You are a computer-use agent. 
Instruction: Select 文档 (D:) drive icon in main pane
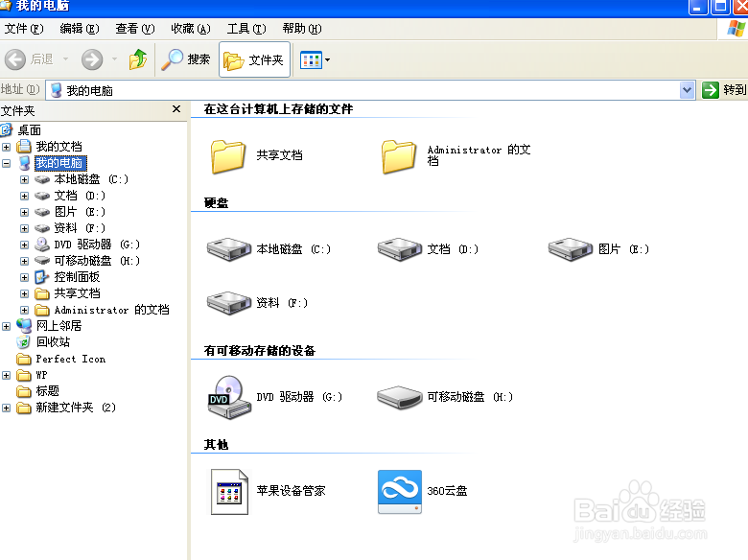point(400,249)
